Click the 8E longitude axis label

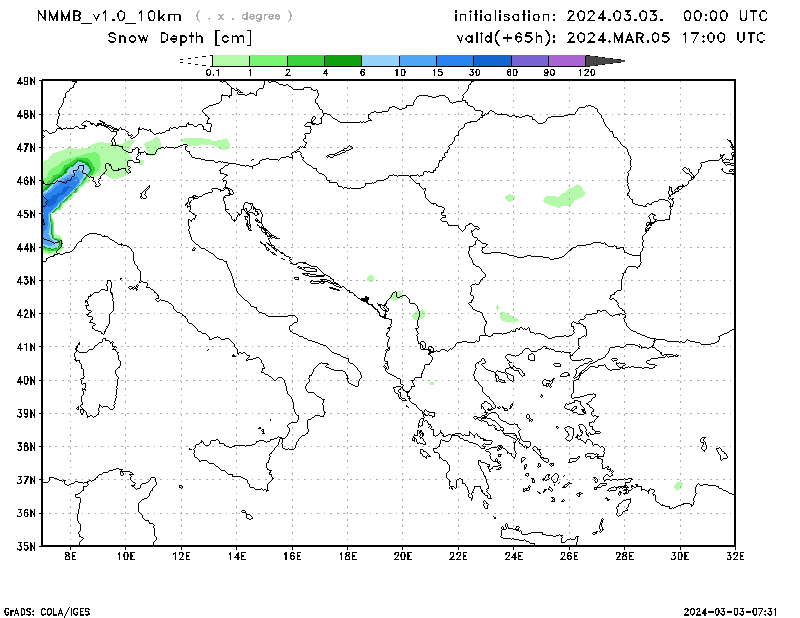[x=70, y=557]
